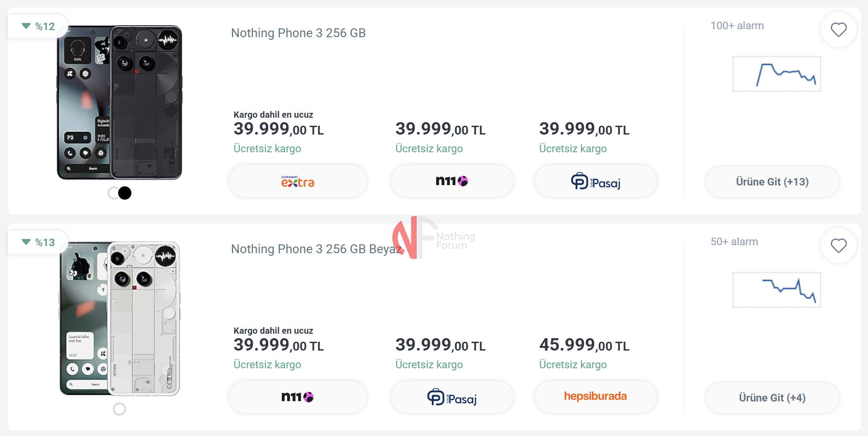This screenshot has width=868, height=436.
Task: Open the Nothing Phone 3 256 GB Beyaz title
Action: (316, 249)
